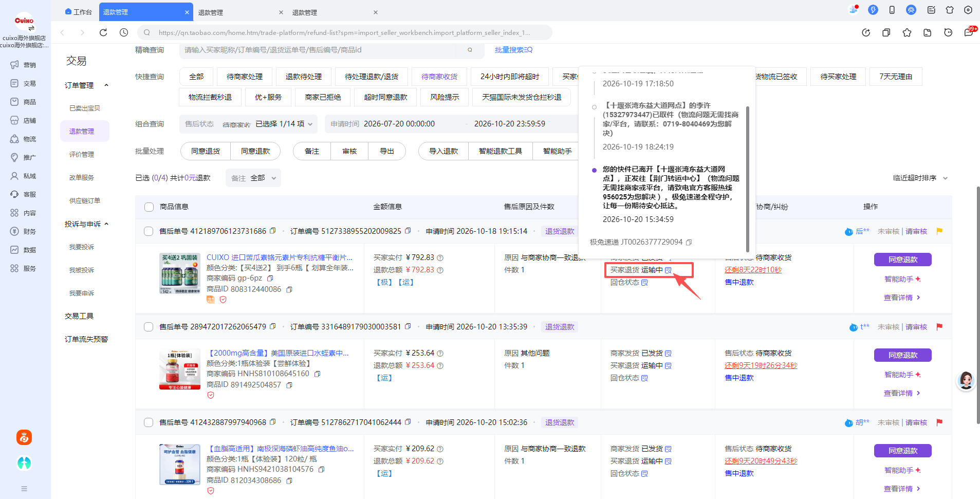
Task: Copy the tracking number JT0026377729094
Action: coord(689,242)
